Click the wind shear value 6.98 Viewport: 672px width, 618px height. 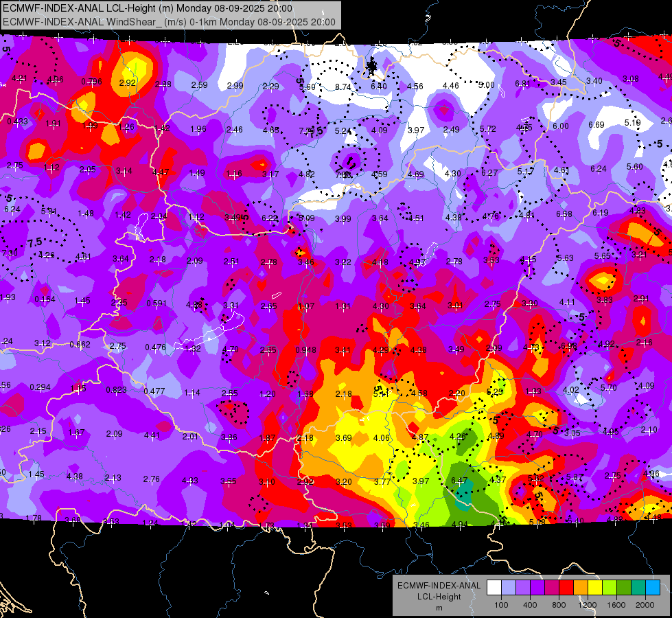pyautogui.click(x=569, y=345)
